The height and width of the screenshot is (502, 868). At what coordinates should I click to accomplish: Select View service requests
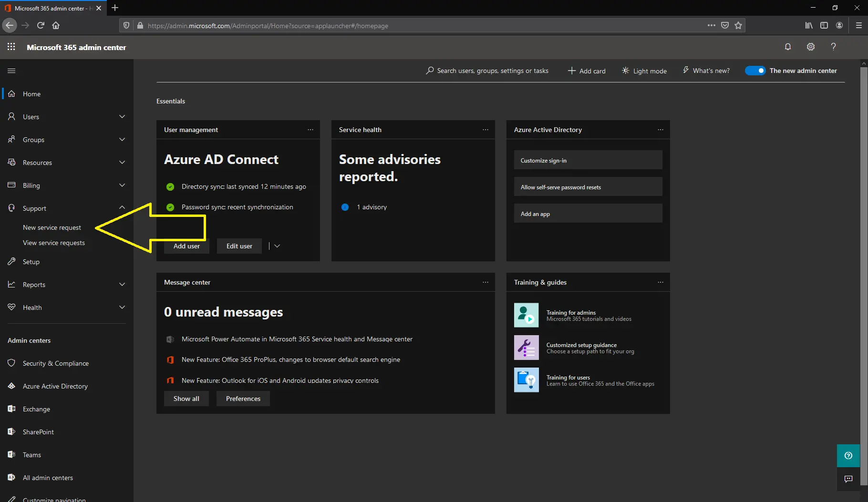pos(54,243)
